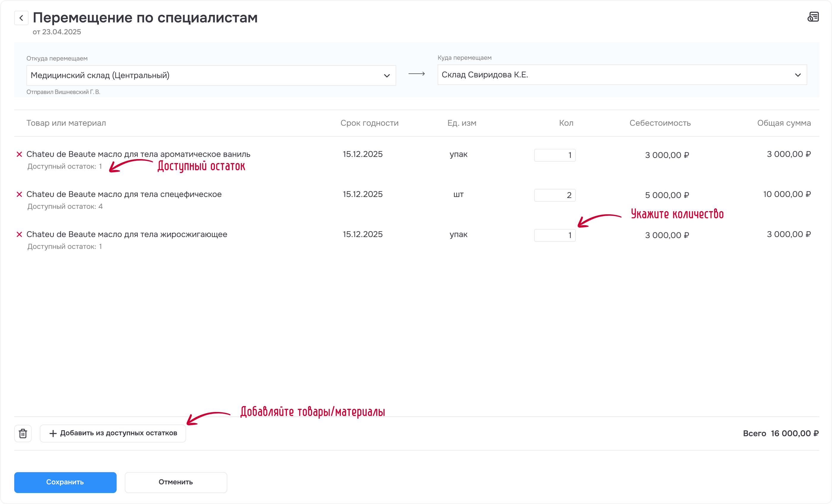Click the 'Срок годности' column header
Screen dimensions: 832x504
[x=369, y=123]
